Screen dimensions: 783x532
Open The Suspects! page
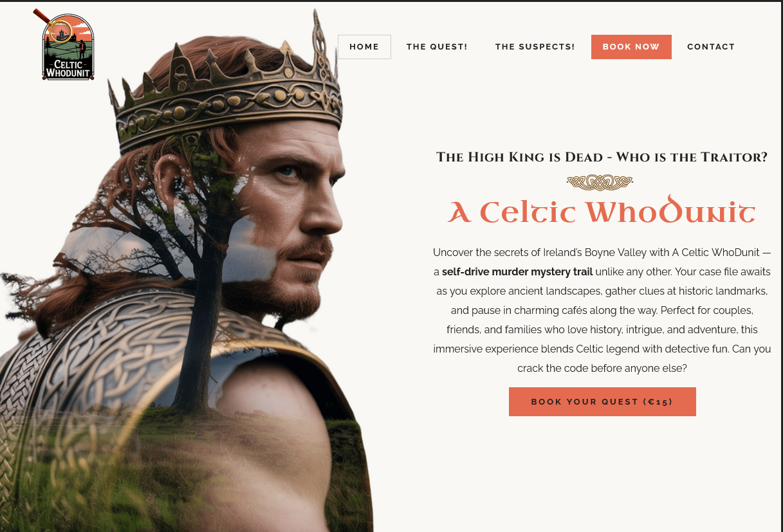tap(535, 47)
